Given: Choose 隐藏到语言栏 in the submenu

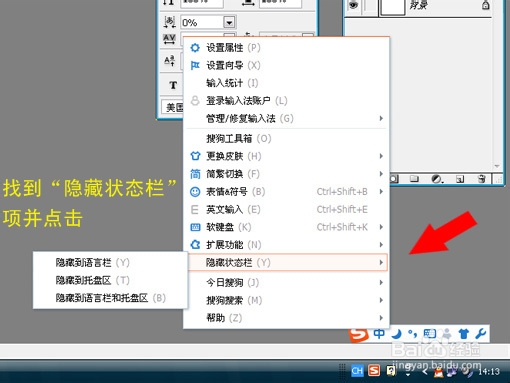Looking at the screenshot, I should 110,263.
